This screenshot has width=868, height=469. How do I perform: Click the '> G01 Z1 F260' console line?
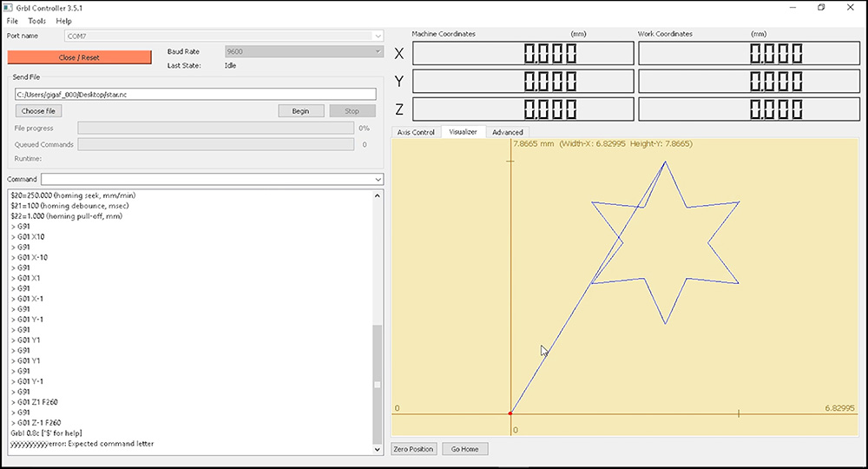(x=35, y=402)
